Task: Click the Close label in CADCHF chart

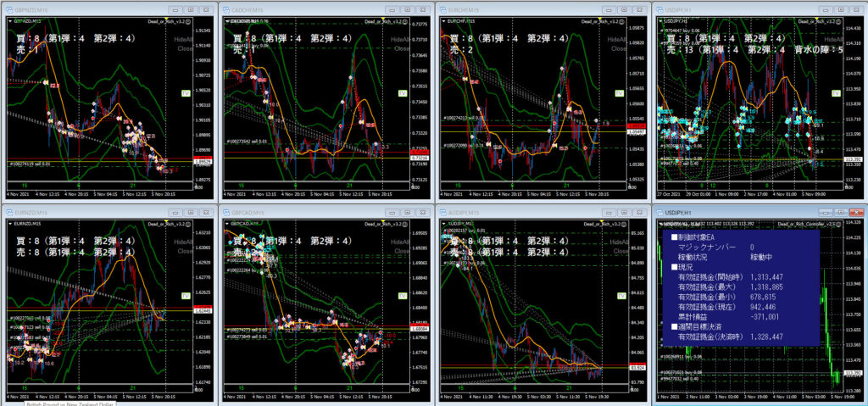Action: click(401, 49)
